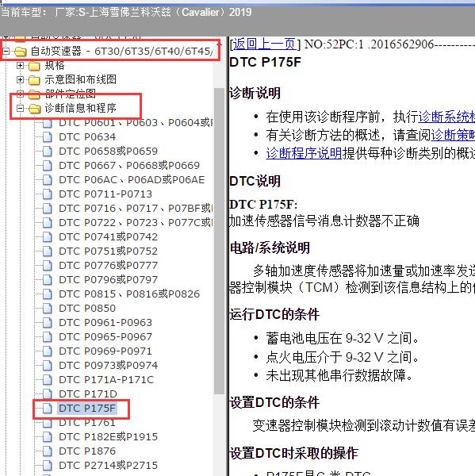This screenshot has width=475, height=476.
Task: Open the 返回上一页 link
Action: (x=264, y=44)
